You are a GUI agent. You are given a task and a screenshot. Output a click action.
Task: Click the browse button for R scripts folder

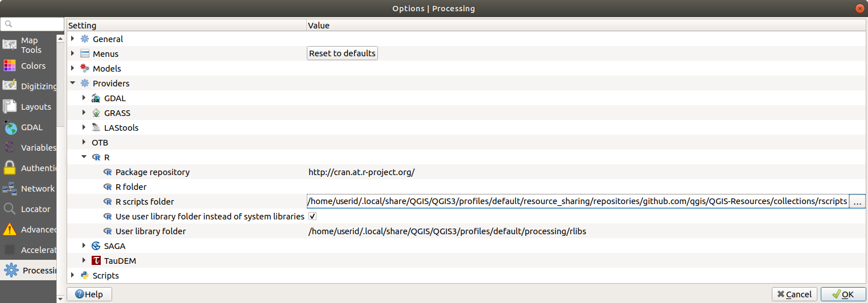point(857,202)
